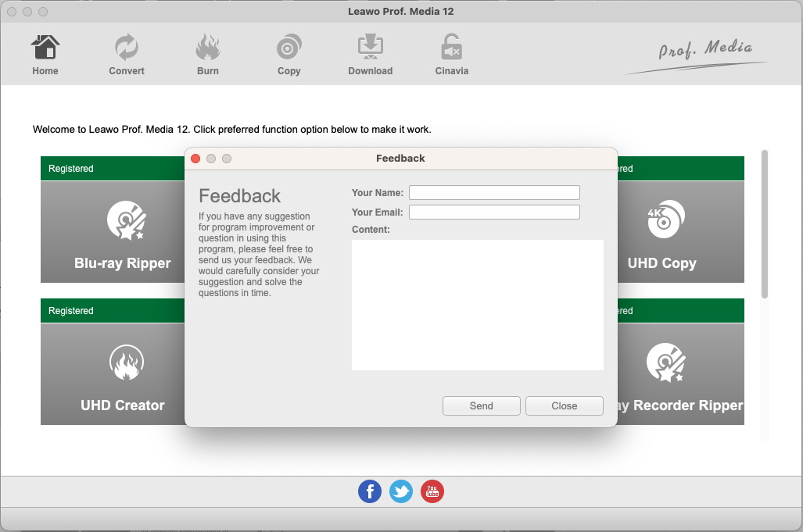Click the module list vertical scrollbar

765,223
